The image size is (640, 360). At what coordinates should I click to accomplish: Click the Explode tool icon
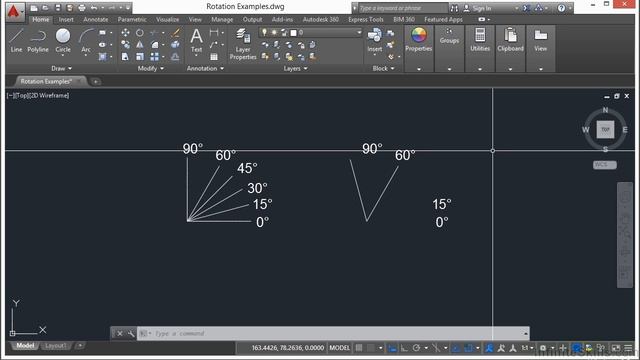(x=176, y=44)
